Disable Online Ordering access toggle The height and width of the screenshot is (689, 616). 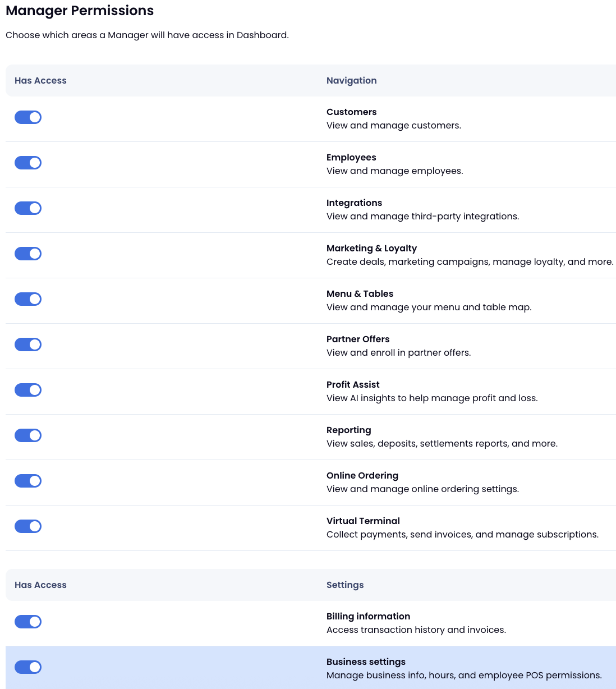[x=28, y=481]
